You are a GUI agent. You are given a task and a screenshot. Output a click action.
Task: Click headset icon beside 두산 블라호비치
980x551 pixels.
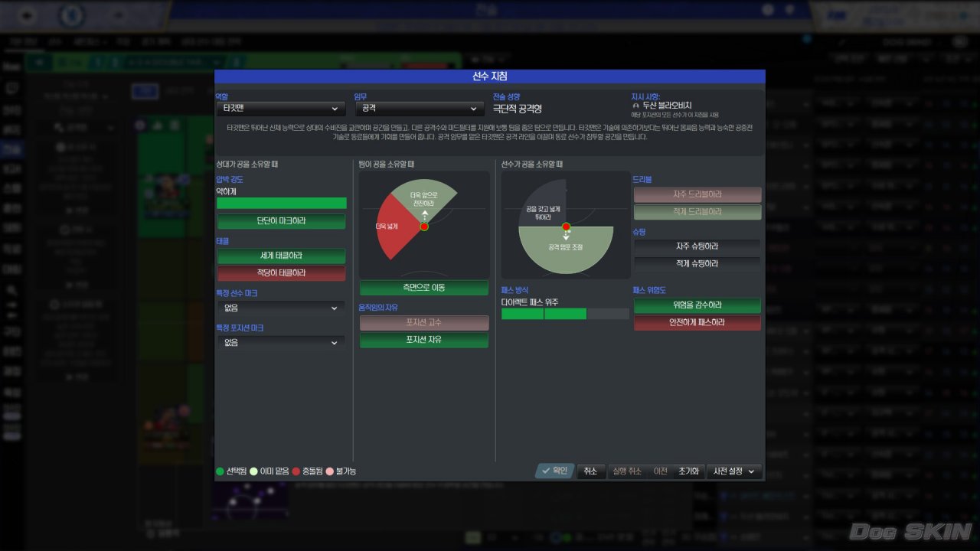tap(636, 106)
